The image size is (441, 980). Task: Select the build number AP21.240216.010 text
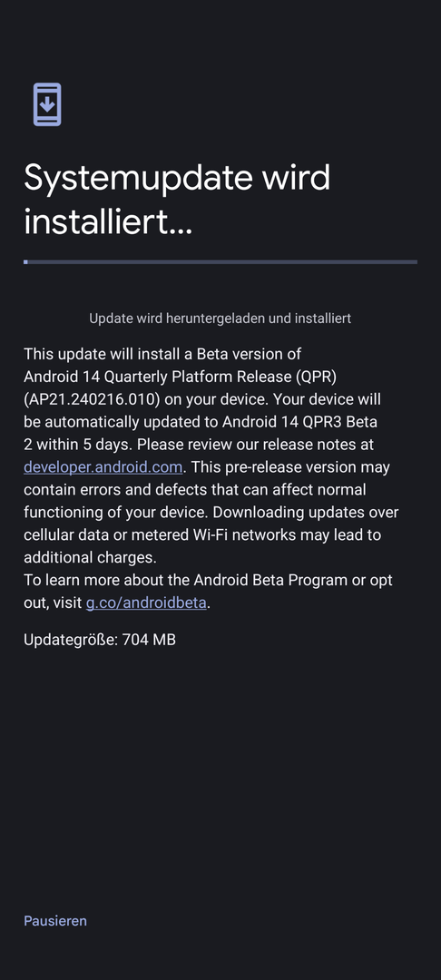coord(93,399)
